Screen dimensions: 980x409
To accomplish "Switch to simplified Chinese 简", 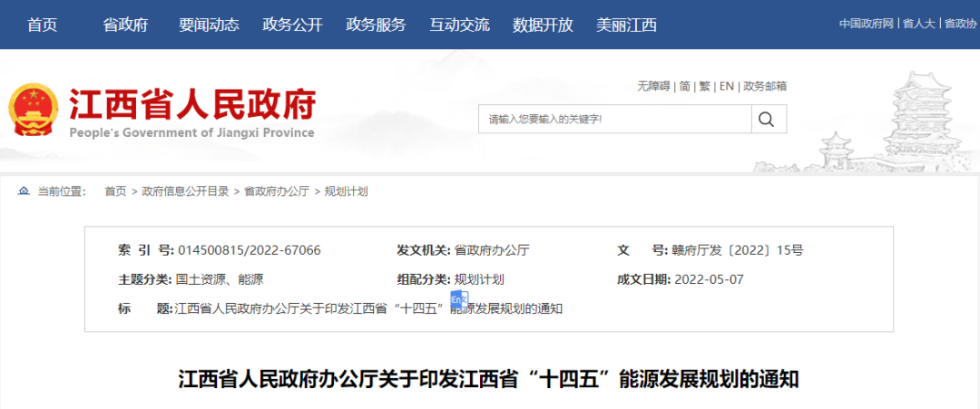I will click(684, 86).
